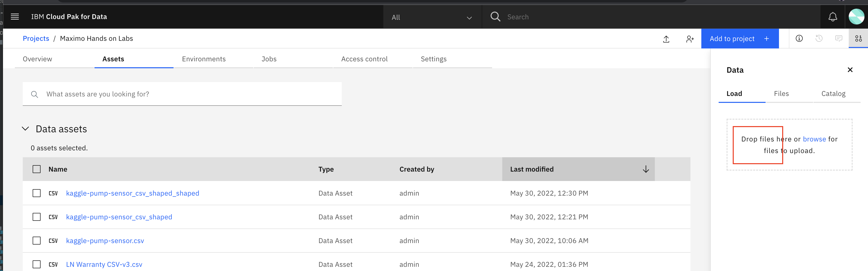Click the plus icon on Add to project
Viewport: 868px width, 271px height.
click(767, 39)
